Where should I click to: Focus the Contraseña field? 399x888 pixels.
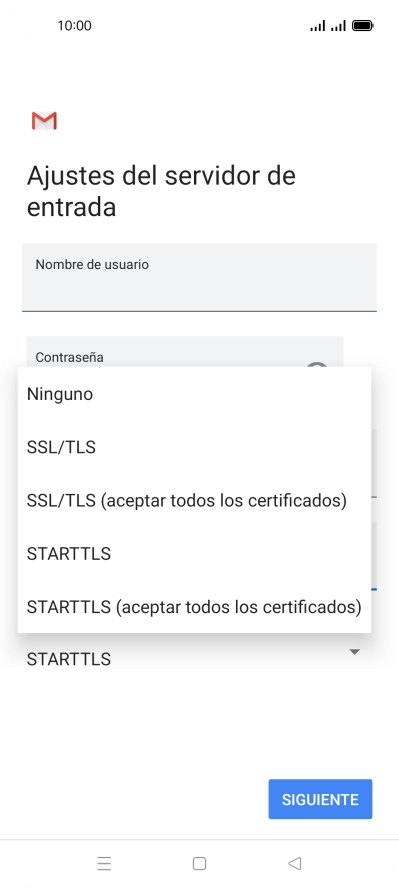185,352
